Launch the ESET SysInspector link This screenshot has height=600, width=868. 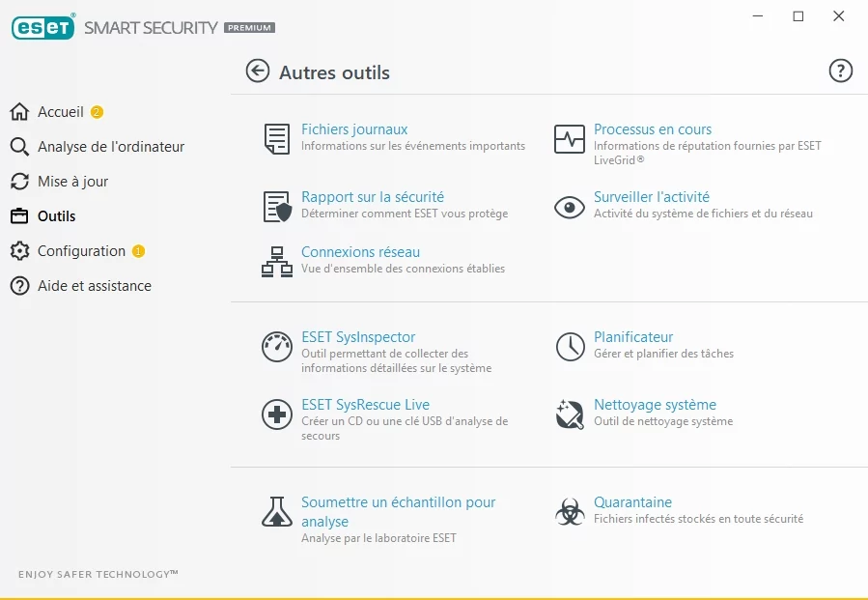[358, 337]
